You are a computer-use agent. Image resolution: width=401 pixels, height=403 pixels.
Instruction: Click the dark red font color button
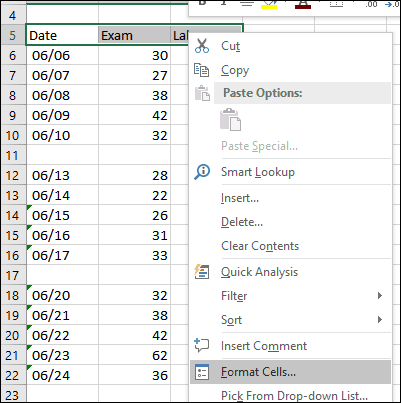pos(303,4)
